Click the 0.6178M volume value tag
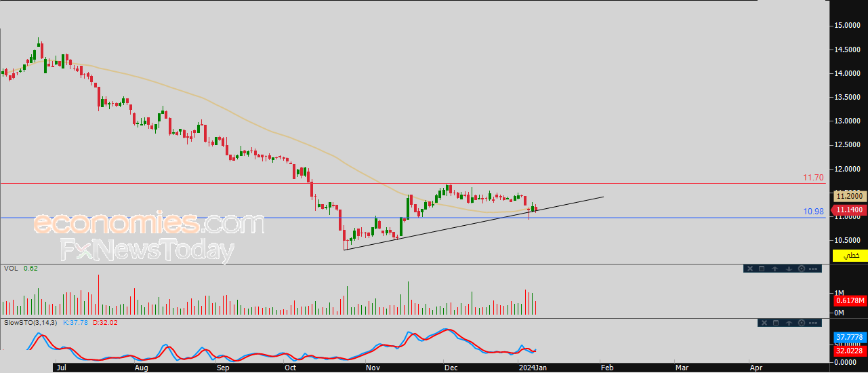 coord(849,300)
